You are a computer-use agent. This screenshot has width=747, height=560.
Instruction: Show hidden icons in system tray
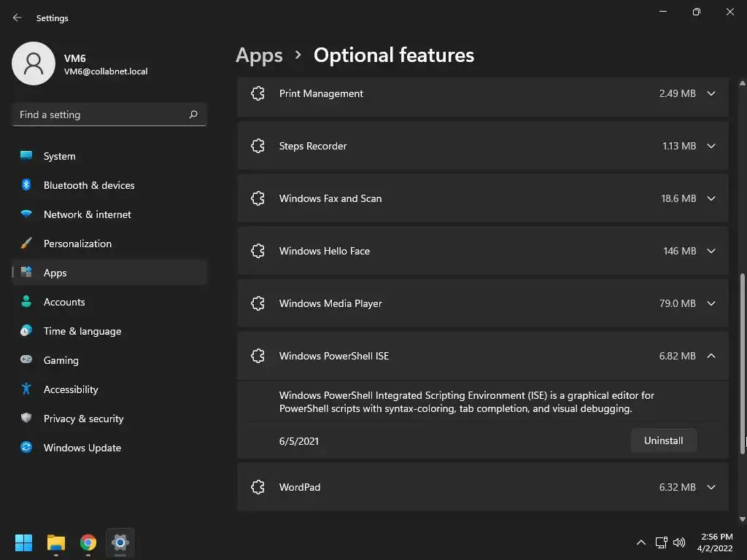(641, 542)
